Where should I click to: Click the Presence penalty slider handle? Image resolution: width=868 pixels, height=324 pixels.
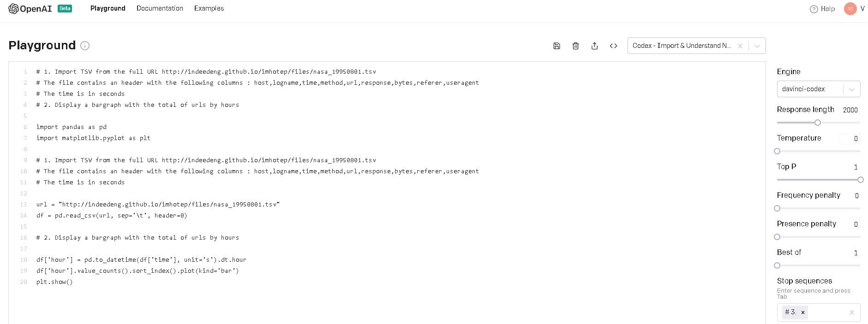(x=777, y=237)
